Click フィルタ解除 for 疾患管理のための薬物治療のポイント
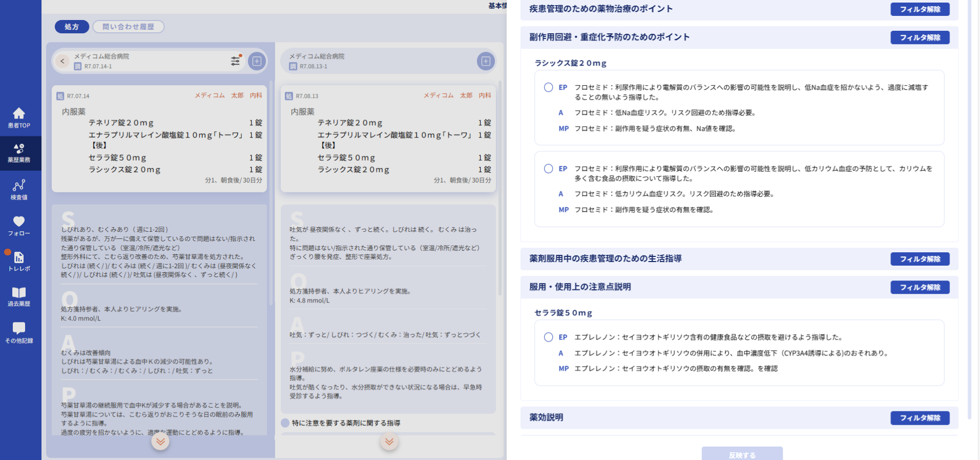Image resolution: width=980 pixels, height=460 pixels. tap(920, 9)
